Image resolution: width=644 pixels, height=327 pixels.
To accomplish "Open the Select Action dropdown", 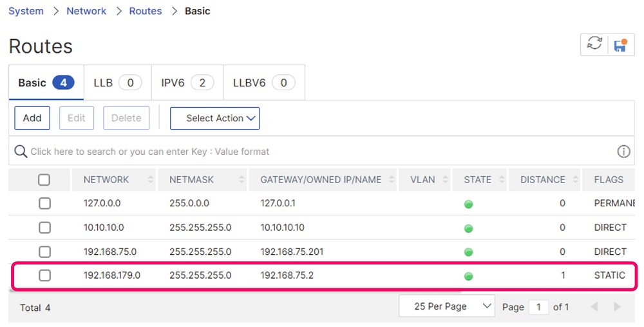I will [x=215, y=118].
